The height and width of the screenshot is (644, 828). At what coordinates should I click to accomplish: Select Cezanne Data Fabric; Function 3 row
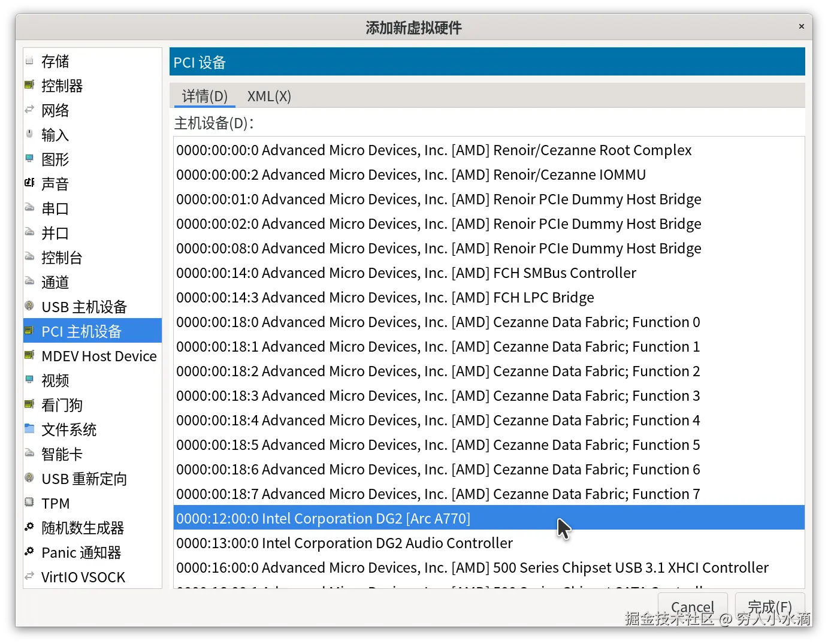coord(489,395)
